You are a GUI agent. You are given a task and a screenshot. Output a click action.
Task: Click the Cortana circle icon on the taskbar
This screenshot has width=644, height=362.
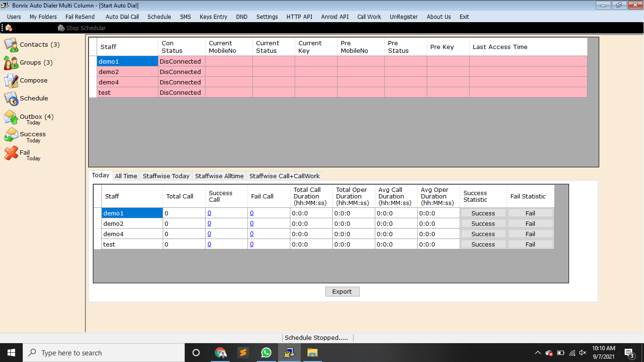[x=196, y=353]
